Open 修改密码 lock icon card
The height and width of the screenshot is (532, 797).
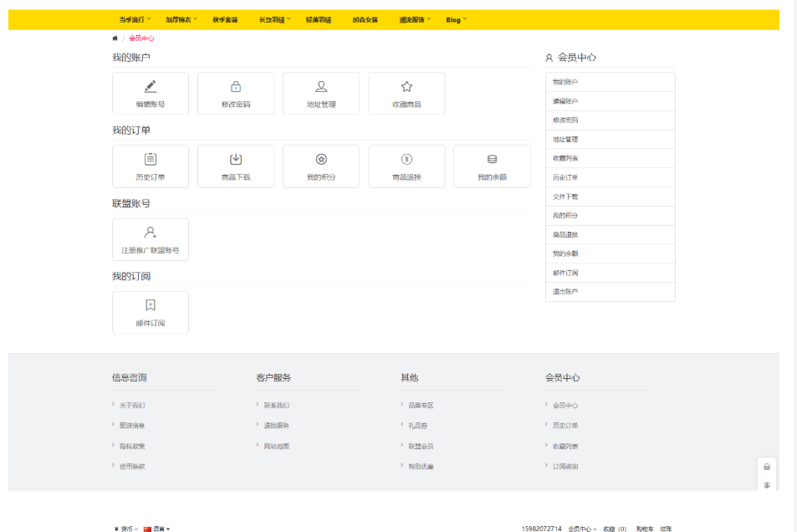pyautogui.click(x=236, y=93)
